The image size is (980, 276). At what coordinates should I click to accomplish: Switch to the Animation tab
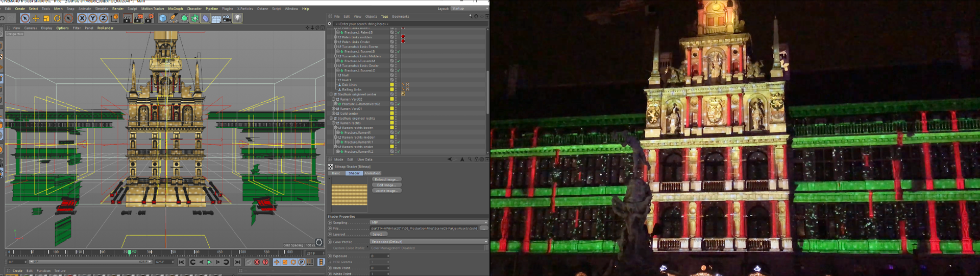(x=372, y=173)
